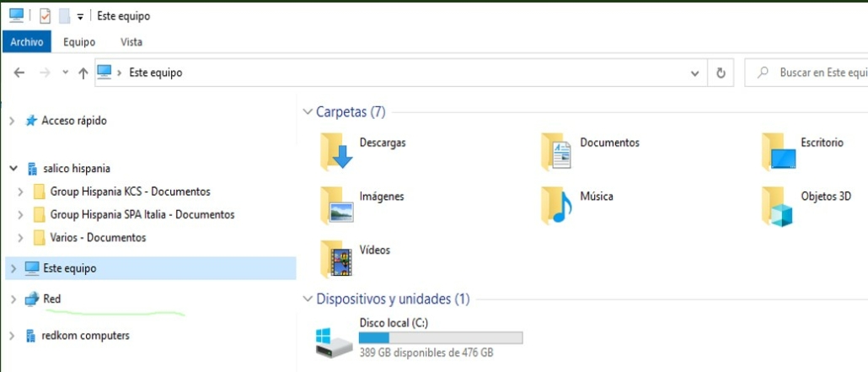Select Group Hispania SPA Italia - Documentos label
Screen dimensions: 868x372
point(142,214)
